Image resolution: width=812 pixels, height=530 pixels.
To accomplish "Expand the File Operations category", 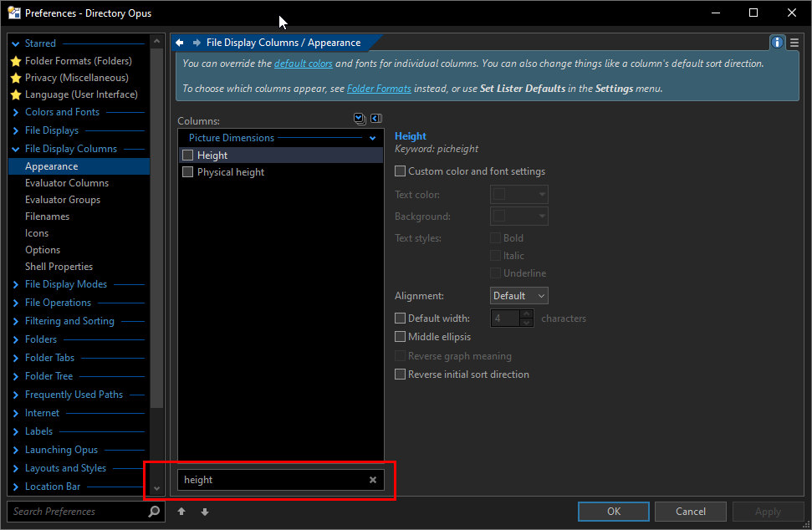I will [16, 303].
